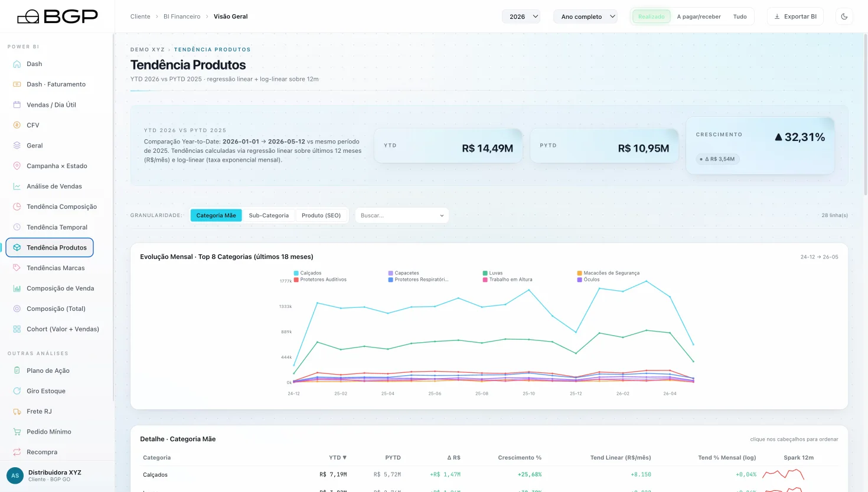Open Tendência Temporal menu item

point(57,227)
